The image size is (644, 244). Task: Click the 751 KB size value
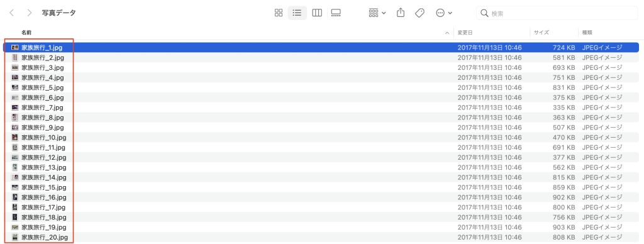[563, 77]
